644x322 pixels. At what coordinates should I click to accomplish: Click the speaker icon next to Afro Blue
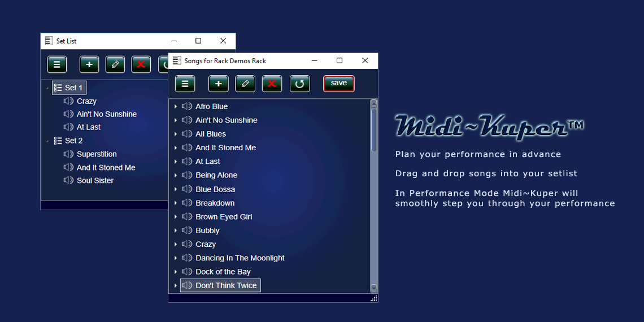coord(187,106)
